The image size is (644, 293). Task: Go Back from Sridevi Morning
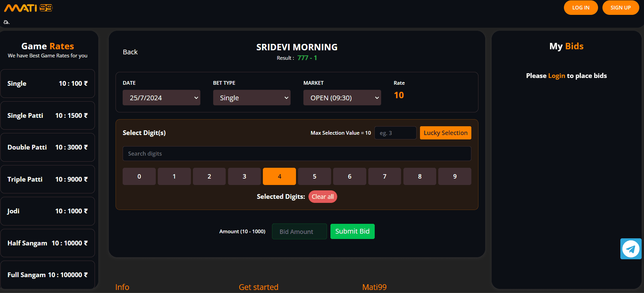[x=130, y=52]
